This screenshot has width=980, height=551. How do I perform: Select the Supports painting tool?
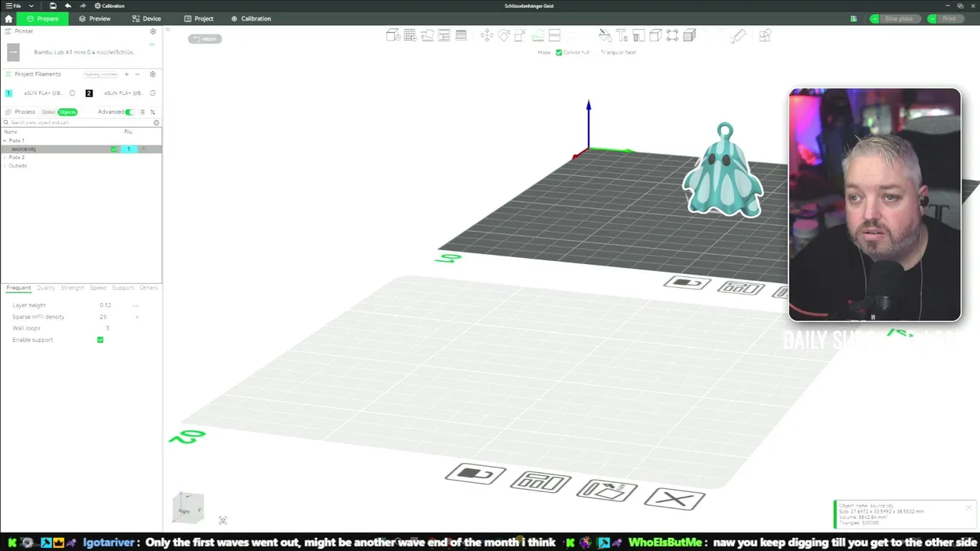coord(639,35)
